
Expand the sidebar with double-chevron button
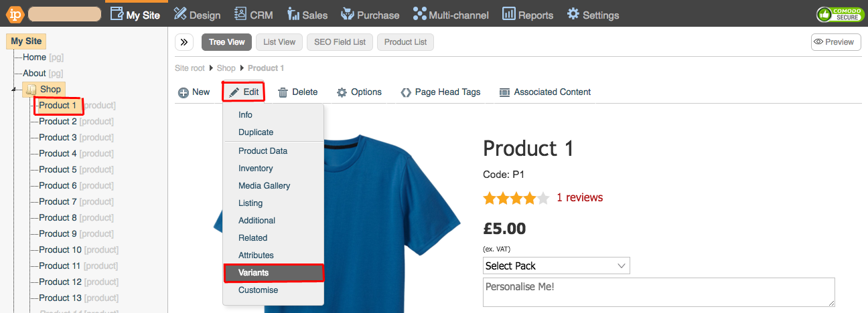(x=184, y=42)
